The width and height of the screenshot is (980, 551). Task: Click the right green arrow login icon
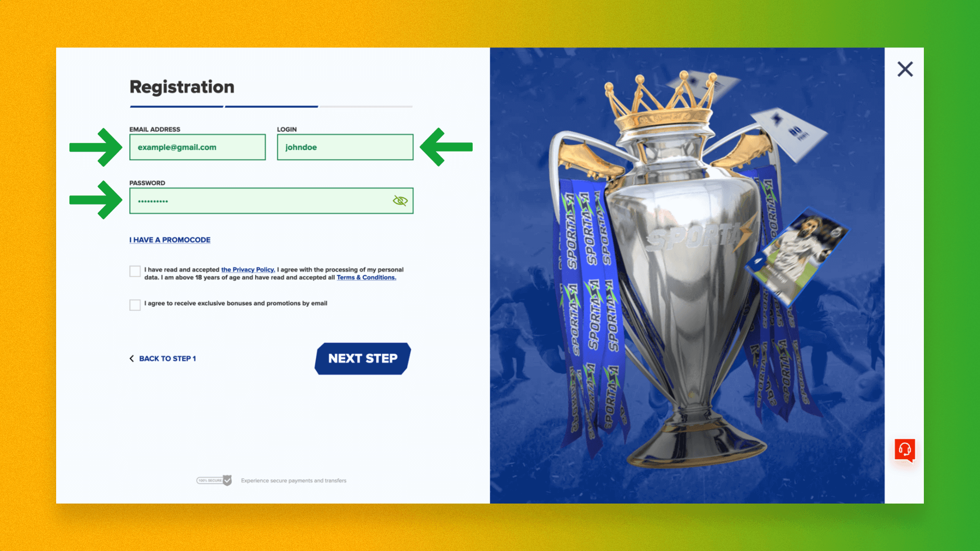[x=446, y=146]
